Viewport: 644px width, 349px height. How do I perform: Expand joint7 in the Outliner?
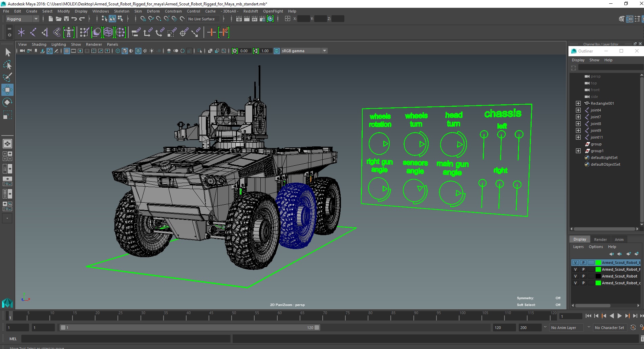point(578,117)
